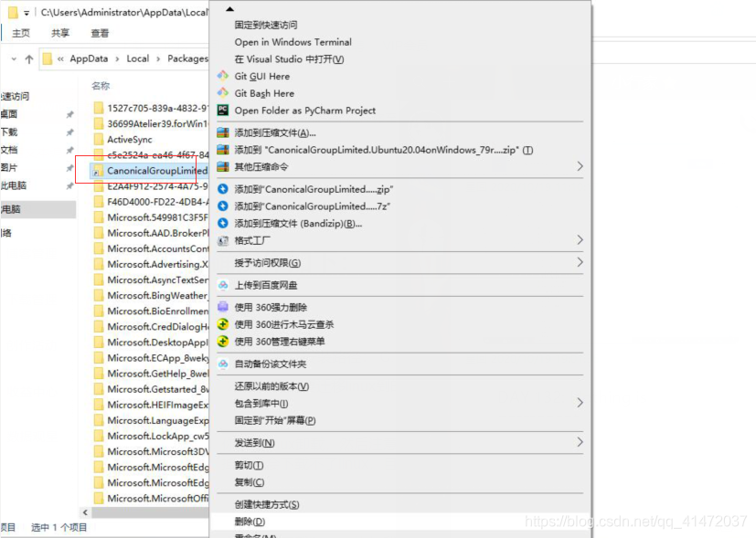This screenshot has height=538, width=756.
Task: Click the 添加到压缩文件(A) archive icon
Action: tap(223, 132)
